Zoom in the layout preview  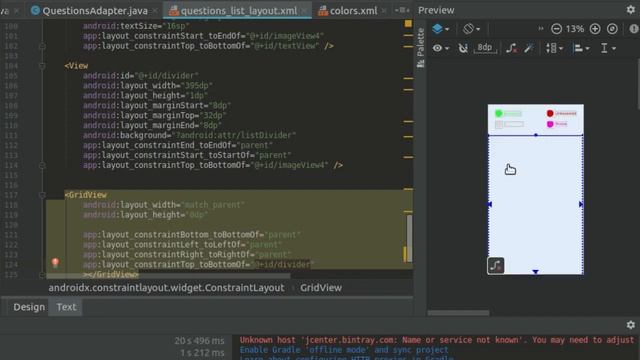click(595, 29)
